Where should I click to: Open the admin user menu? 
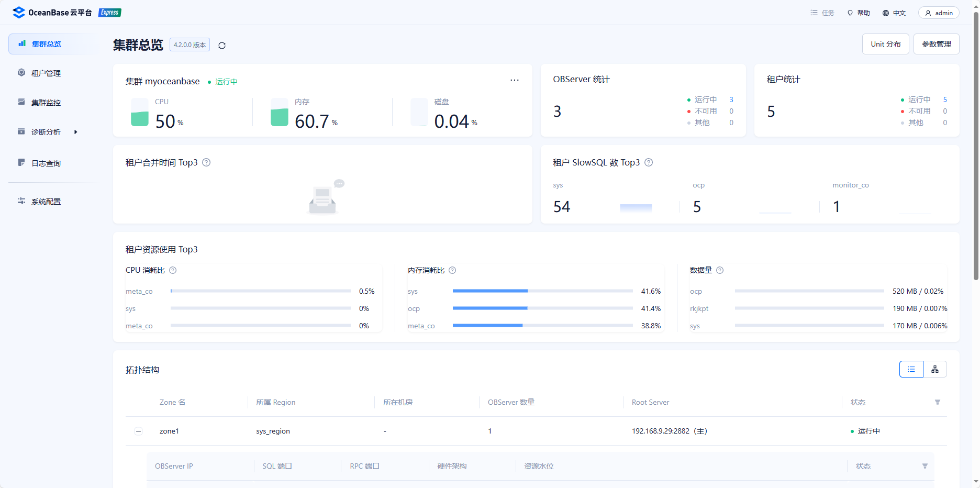pyautogui.click(x=939, y=13)
